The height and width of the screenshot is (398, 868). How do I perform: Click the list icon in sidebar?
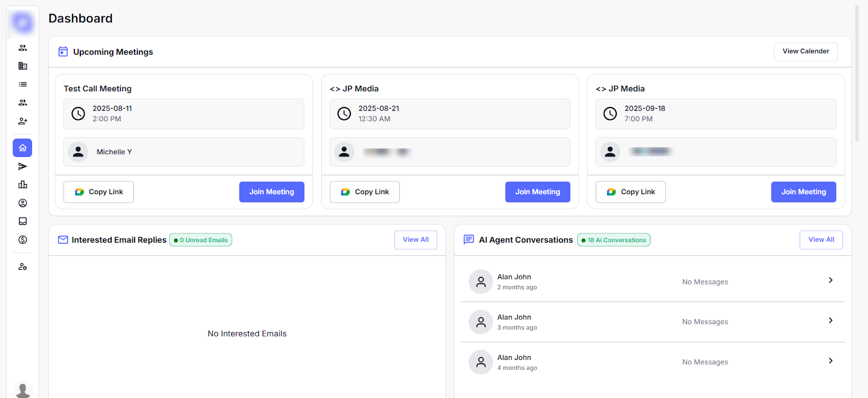[22, 84]
